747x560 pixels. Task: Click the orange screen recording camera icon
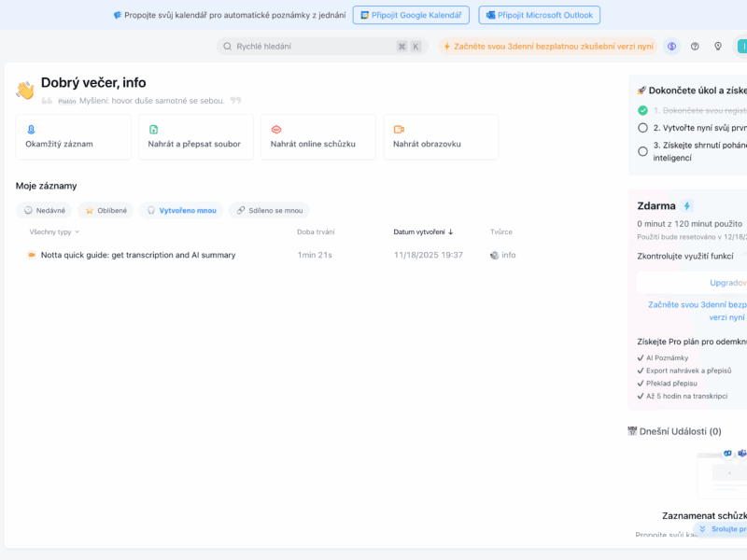[399, 129]
